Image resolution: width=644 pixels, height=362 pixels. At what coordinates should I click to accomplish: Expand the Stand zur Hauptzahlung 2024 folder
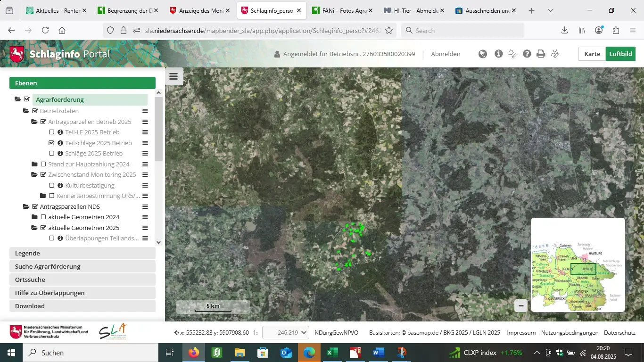coord(34,165)
